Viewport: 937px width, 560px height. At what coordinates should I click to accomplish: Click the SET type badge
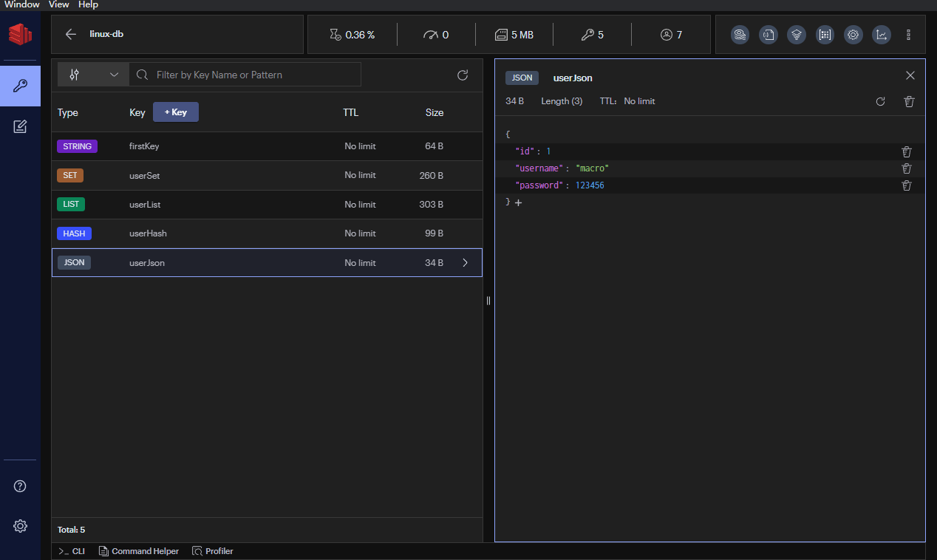70,175
